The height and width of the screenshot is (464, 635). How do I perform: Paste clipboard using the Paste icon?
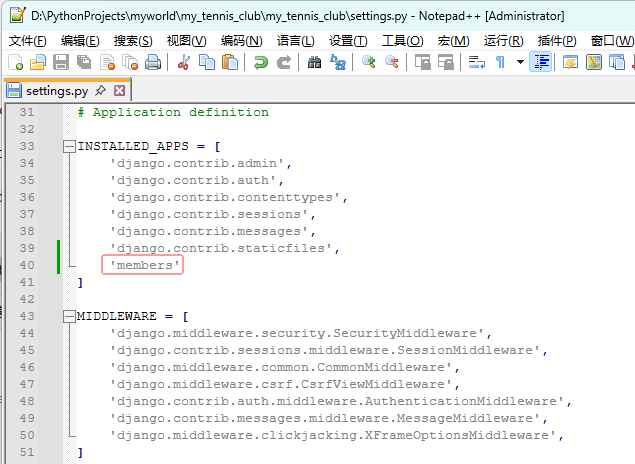click(x=230, y=63)
